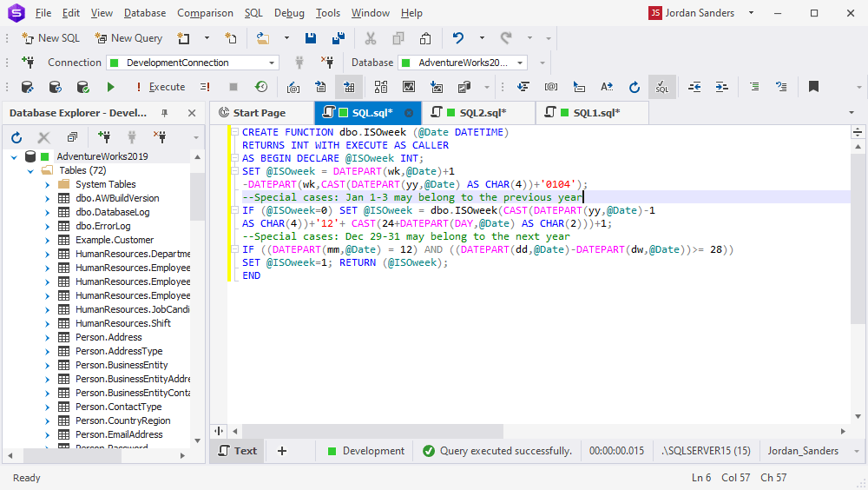Open the Tools menu
This screenshot has width=868, height=490.
click(328, 13)
